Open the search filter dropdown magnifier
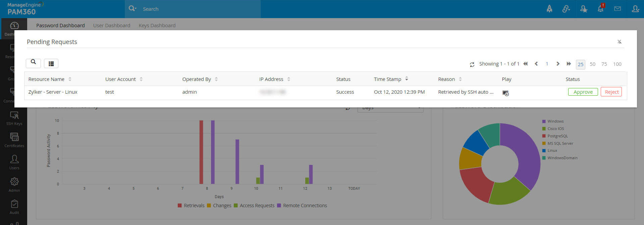The height and width of the screenshot is (225, 644). coord(132,8)
